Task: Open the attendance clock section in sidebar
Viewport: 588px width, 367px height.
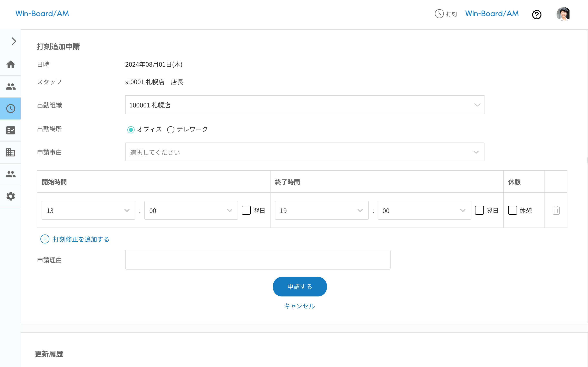Action: (10, 108)
